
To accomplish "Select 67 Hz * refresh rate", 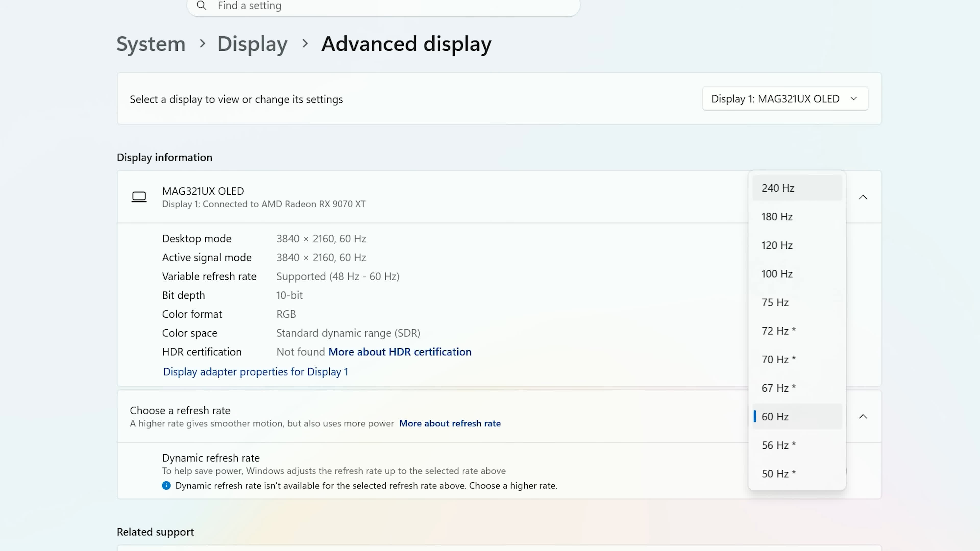I will 797,388.
